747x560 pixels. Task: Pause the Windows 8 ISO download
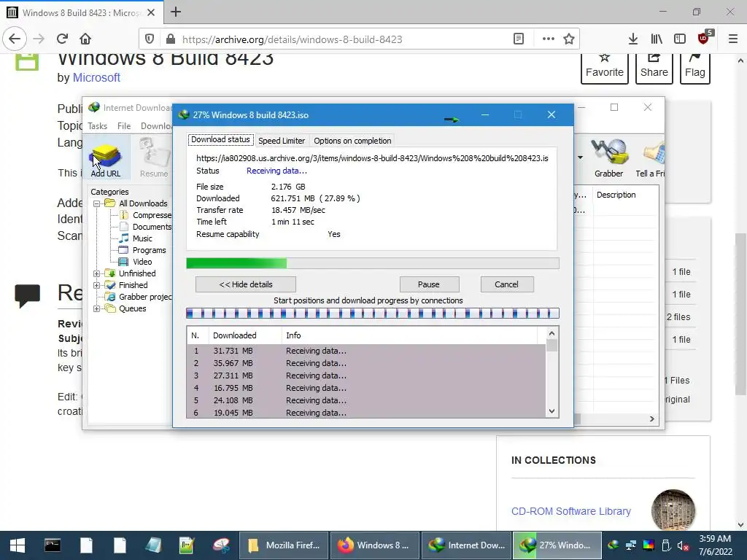pos(429,284)
